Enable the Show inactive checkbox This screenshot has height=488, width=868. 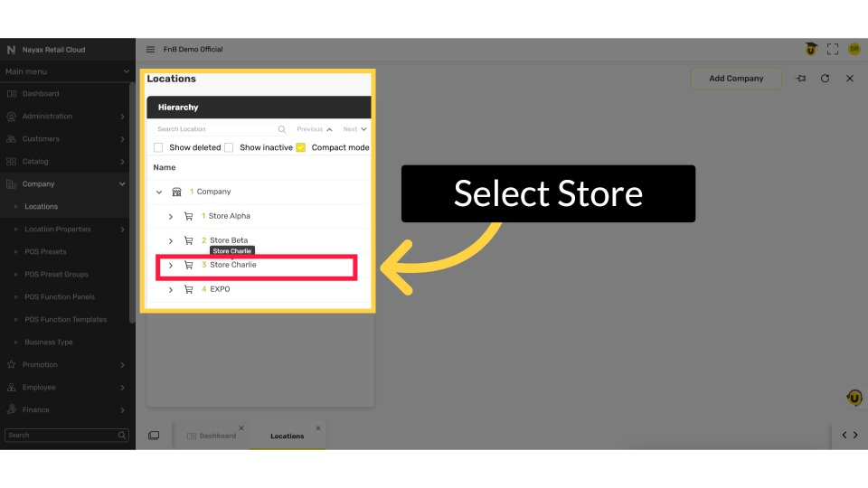pos(229,147)
